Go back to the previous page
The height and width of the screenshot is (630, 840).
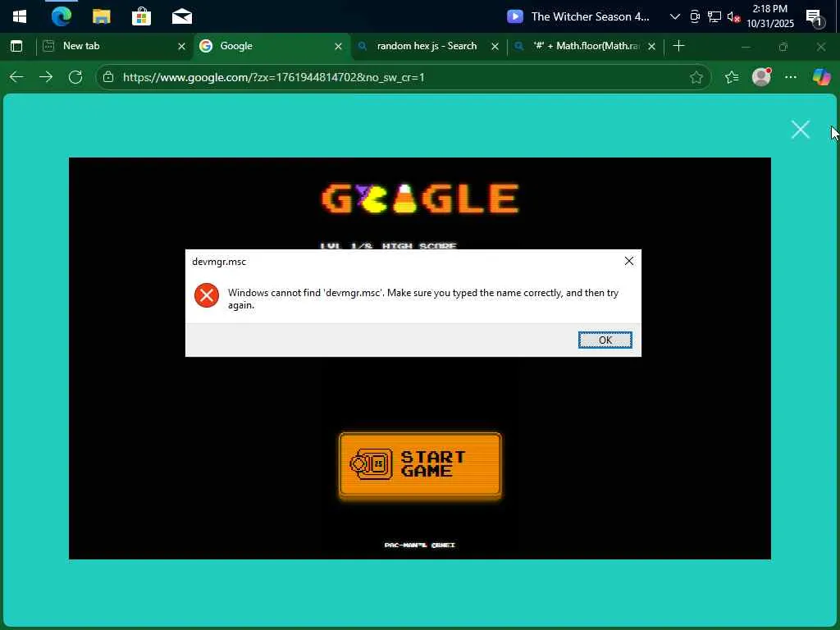click(16, 77)
